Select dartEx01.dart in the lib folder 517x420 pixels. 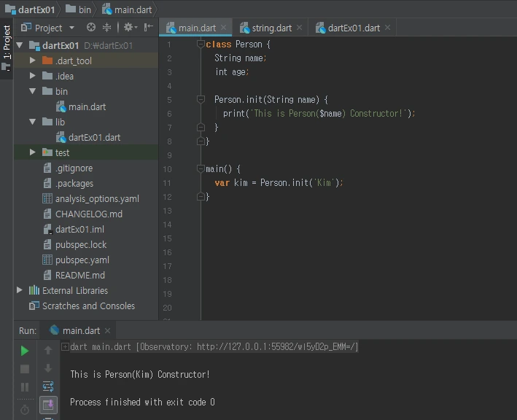[94, 138]
